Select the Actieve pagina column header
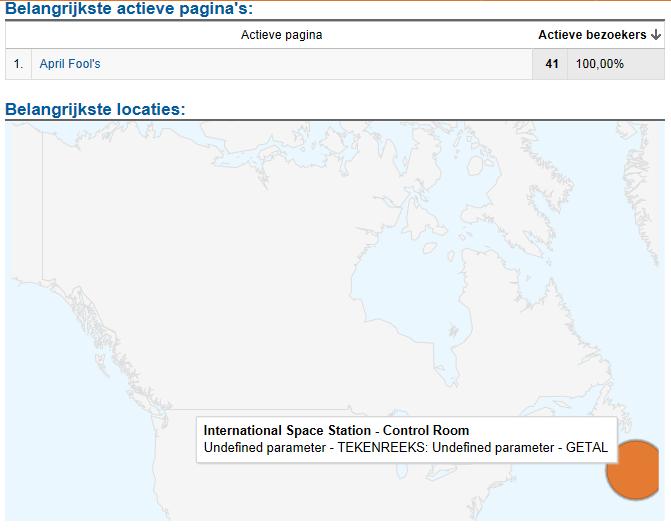Screen dimensions: 671x528 pos(282,35)
